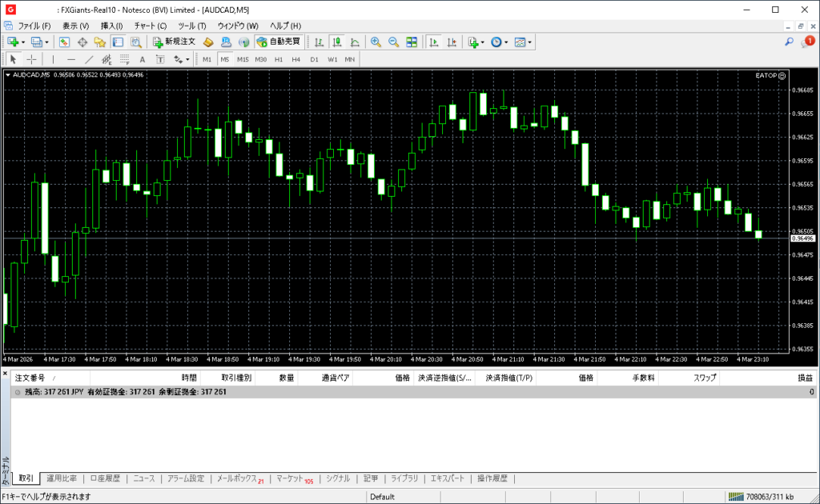The image size is (820, 504).
Task: Open the チャート (Chart) menu
Action: point(151,26)
